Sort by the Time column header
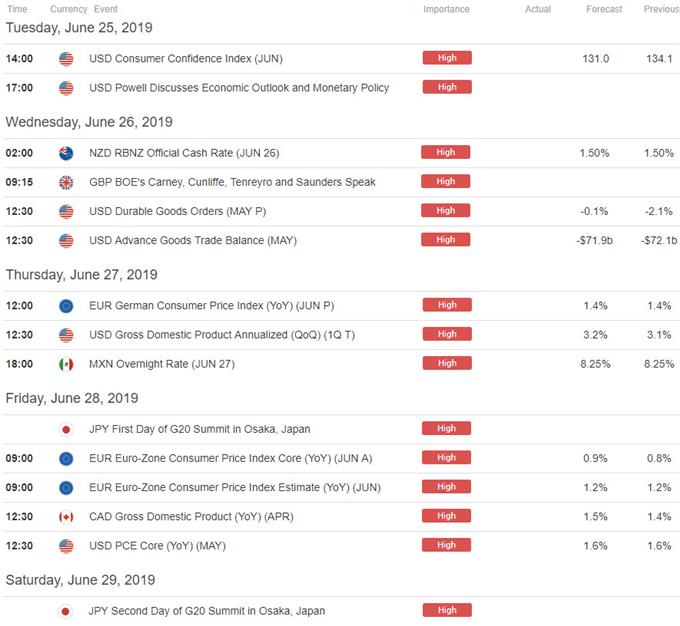 (x=17, y=9)
